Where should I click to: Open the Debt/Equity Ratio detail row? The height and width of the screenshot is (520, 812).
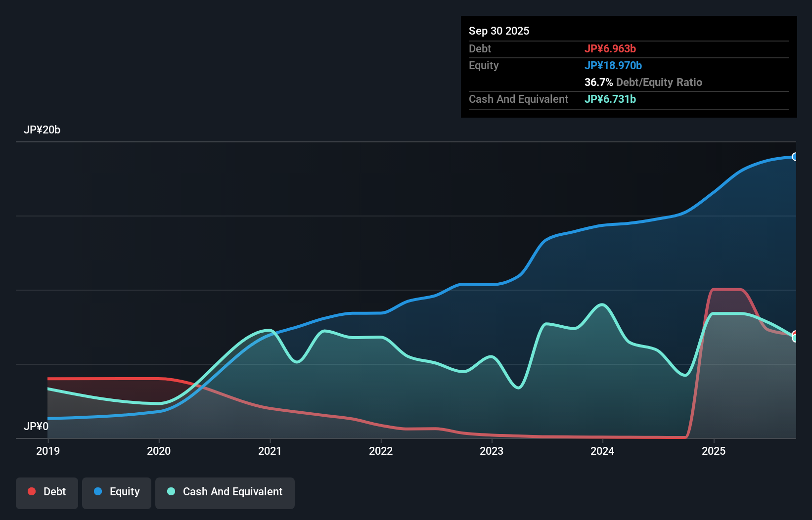tap(643, 82)
